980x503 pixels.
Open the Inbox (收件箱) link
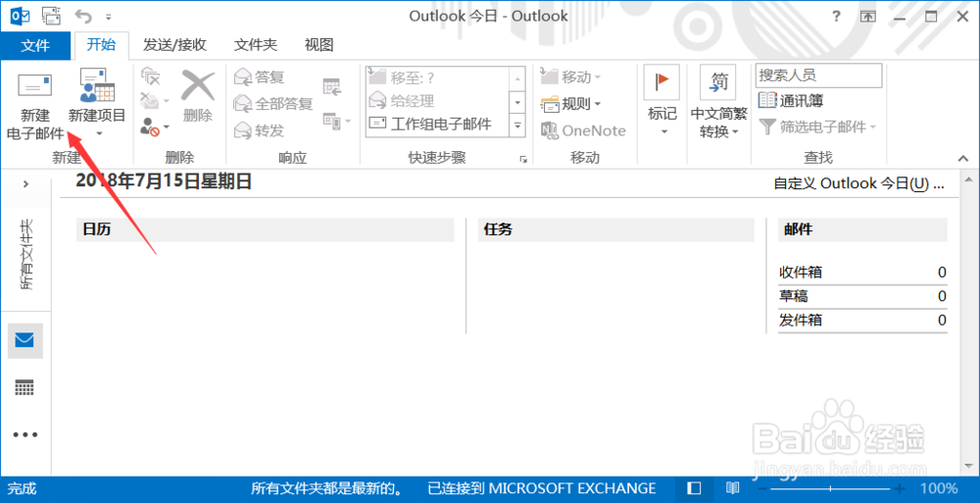point(801,273)
